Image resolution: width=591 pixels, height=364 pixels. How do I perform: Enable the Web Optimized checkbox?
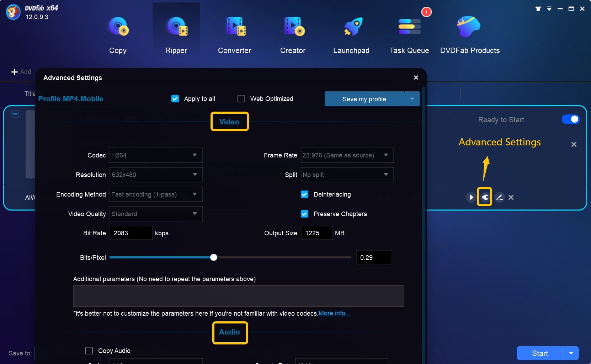pos(241,99)
